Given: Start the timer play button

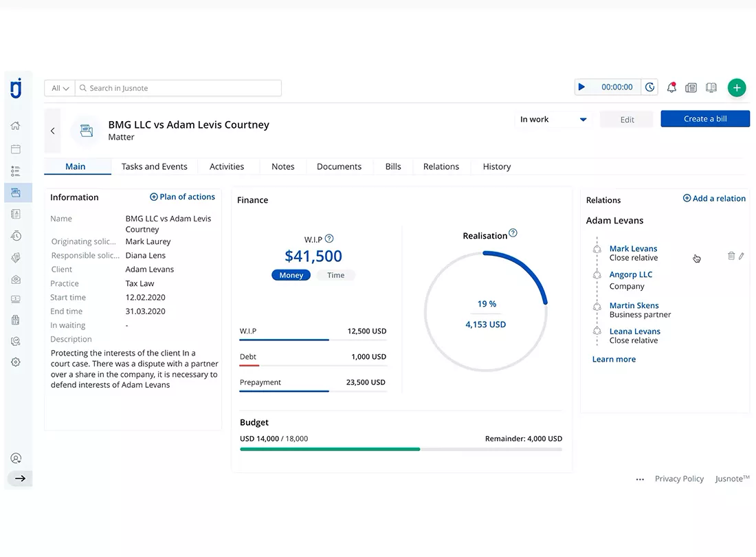Looking at the screenshot, I should (581, 87).
